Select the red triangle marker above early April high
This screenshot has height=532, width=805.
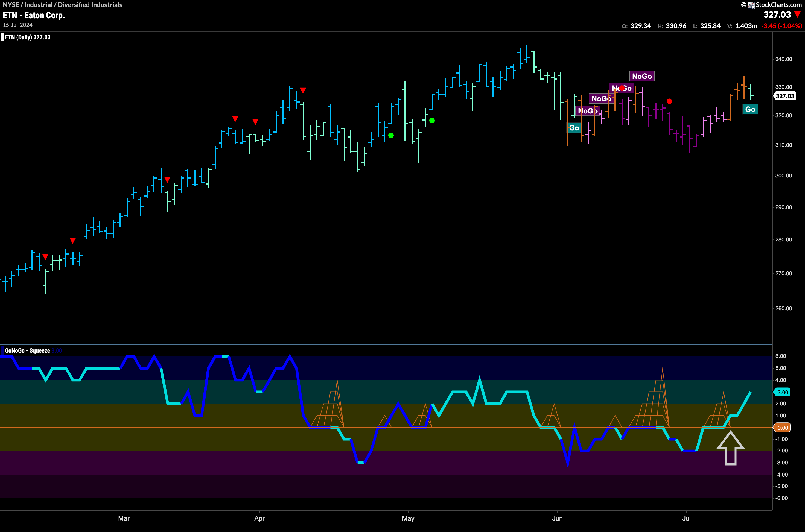303,90
